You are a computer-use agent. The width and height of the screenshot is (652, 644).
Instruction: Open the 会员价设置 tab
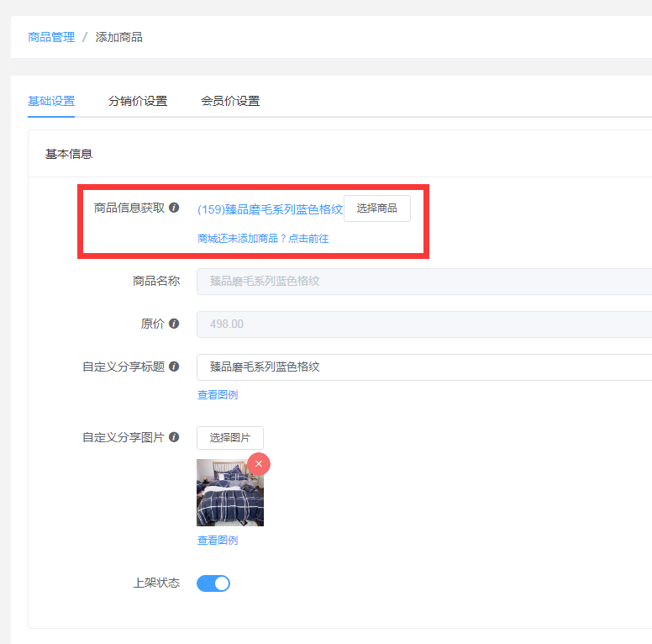coord(230,101)
